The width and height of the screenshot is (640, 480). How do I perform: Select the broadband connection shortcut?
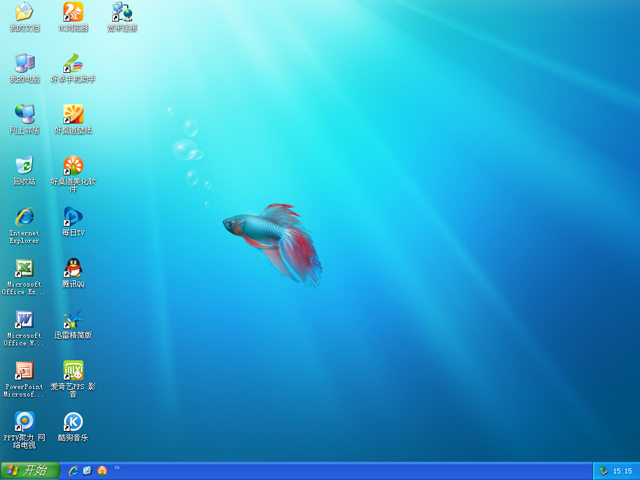[x=122, y=12]
